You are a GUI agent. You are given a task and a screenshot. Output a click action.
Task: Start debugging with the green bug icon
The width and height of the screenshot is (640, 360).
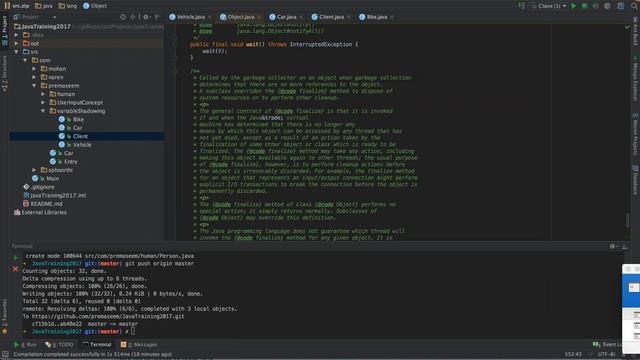(584, 6)
